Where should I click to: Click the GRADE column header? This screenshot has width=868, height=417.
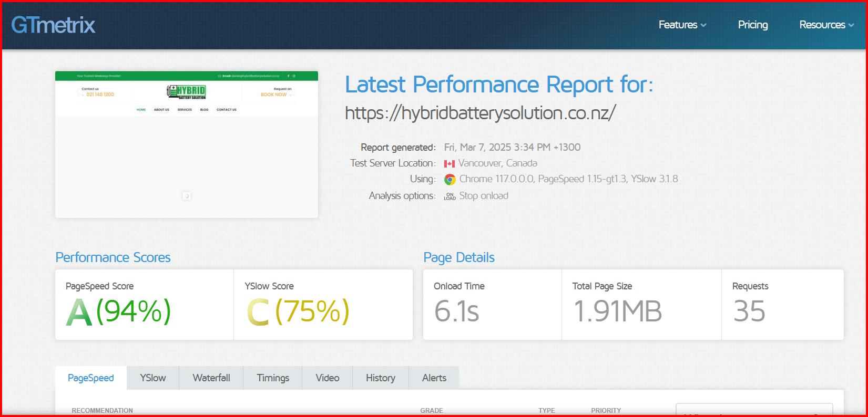432,411
